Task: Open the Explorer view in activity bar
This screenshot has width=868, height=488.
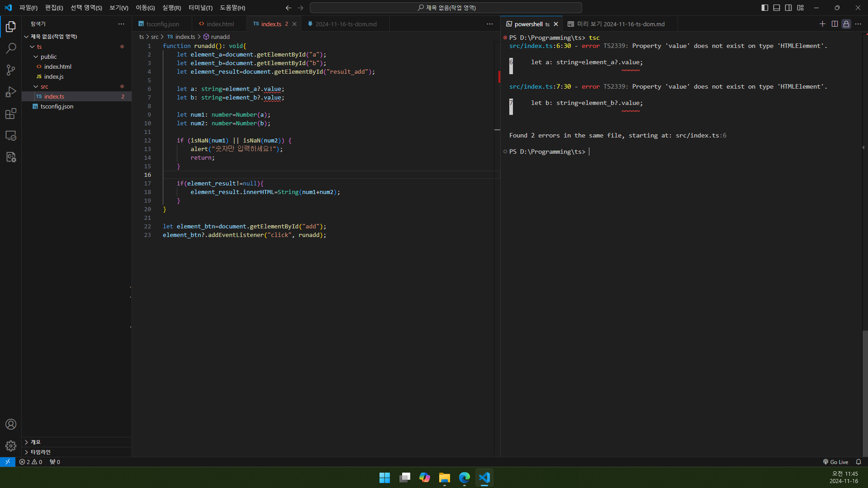Action: pos(11,27)
